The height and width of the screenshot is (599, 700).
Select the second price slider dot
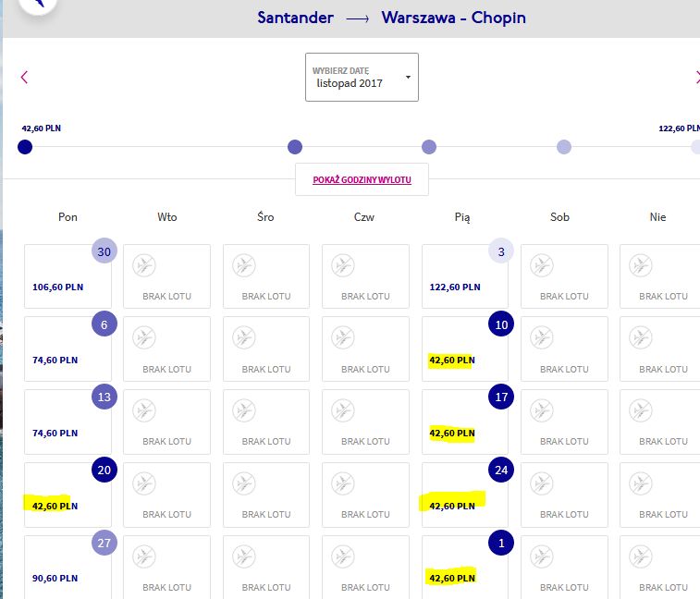coord(295,147)
